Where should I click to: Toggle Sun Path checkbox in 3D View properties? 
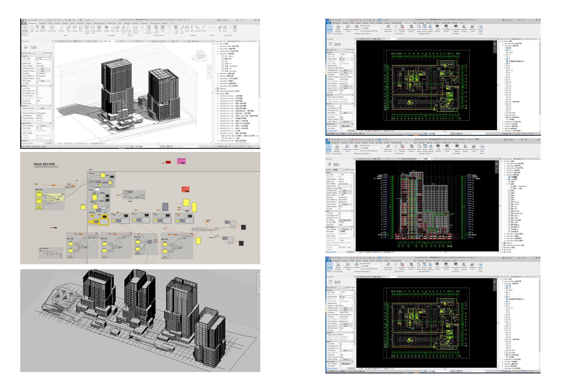[x=37, y=83]
